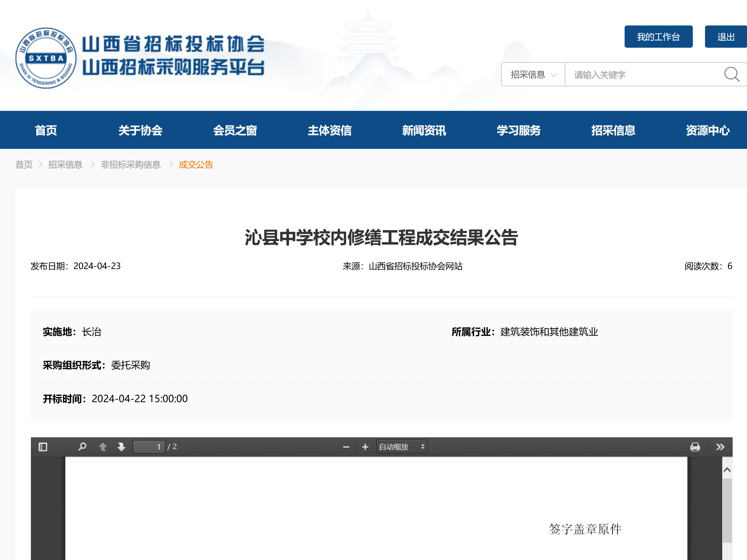
Task: Open the 学习服务 navigation menu
Action: click(518, 130)
